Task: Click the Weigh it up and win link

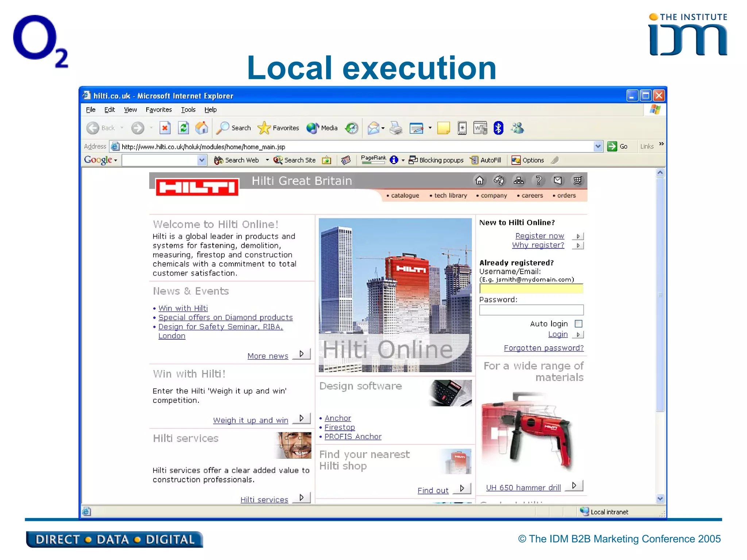Action: (x=251, y=420)
